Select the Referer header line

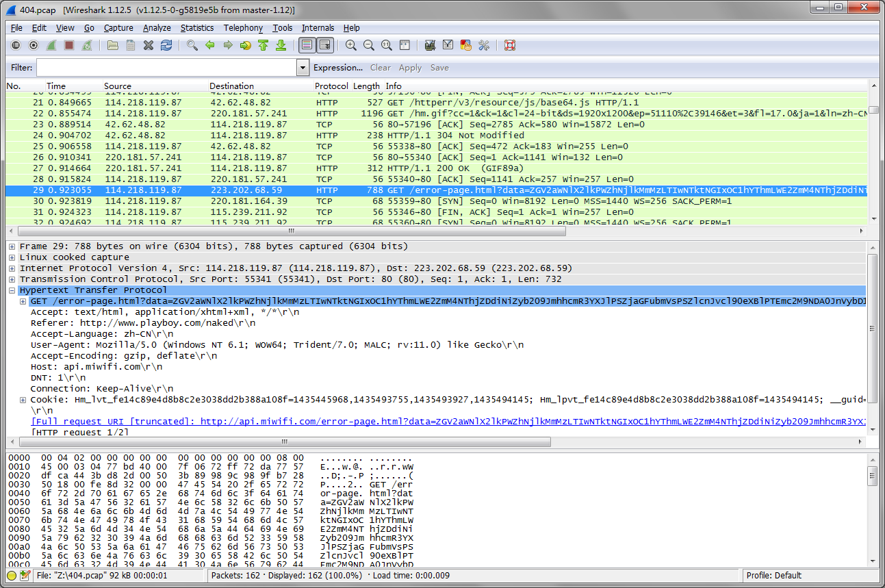143,323
